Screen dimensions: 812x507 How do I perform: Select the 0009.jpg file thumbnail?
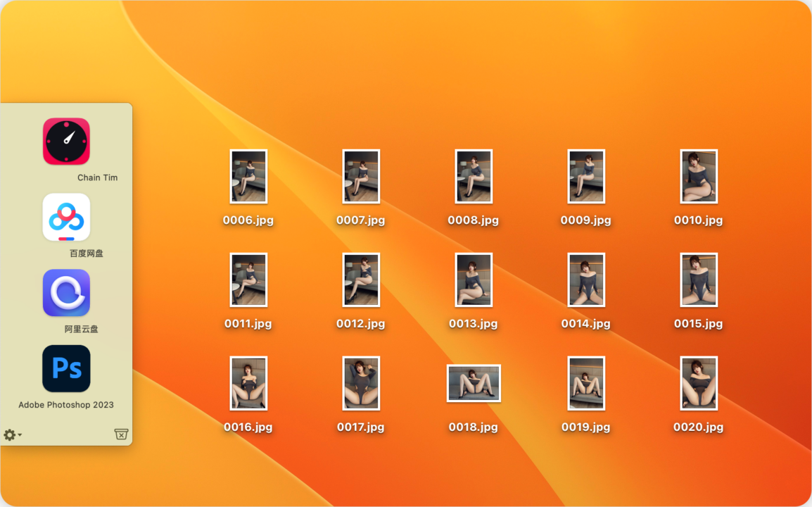[x=586, y=176]
